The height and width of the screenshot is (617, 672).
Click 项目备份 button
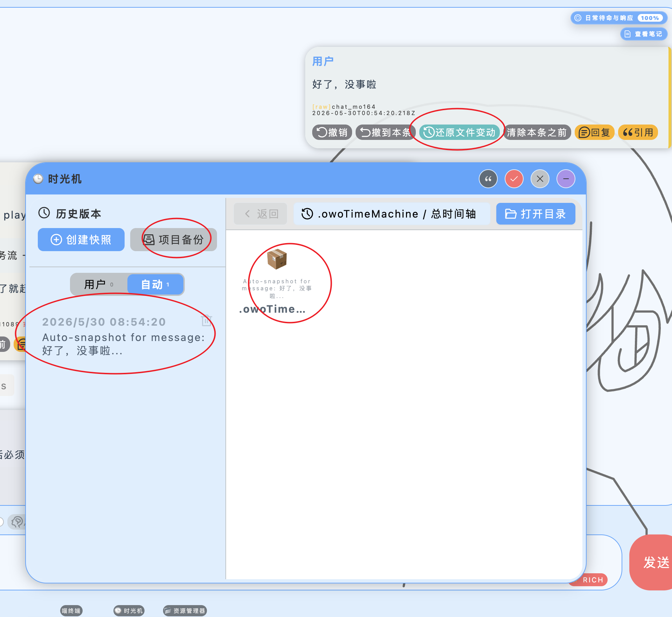(174, 240)
